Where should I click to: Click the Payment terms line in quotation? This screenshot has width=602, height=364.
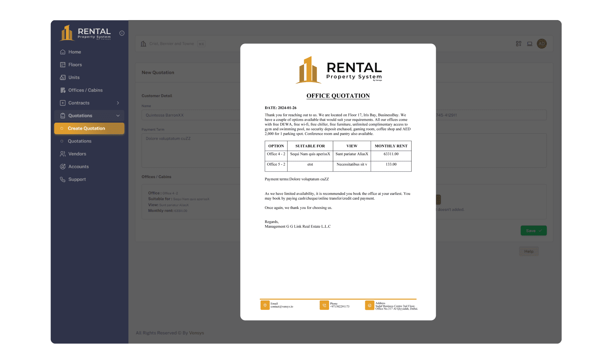click(297, 179)
